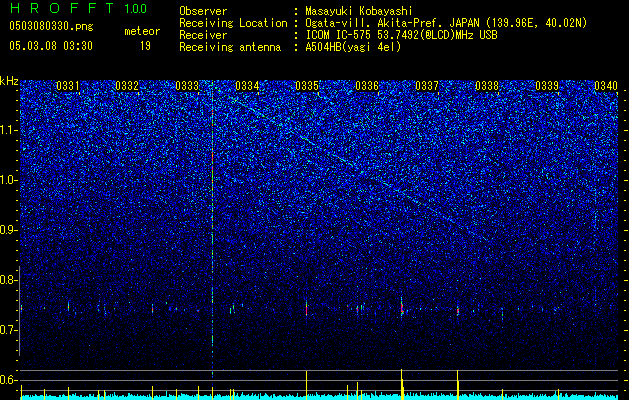Image resolution: width=629 pixels, height=400 pixels.
Task: Select the filename 0503080330.png
Action: click(x=51, y=26)
